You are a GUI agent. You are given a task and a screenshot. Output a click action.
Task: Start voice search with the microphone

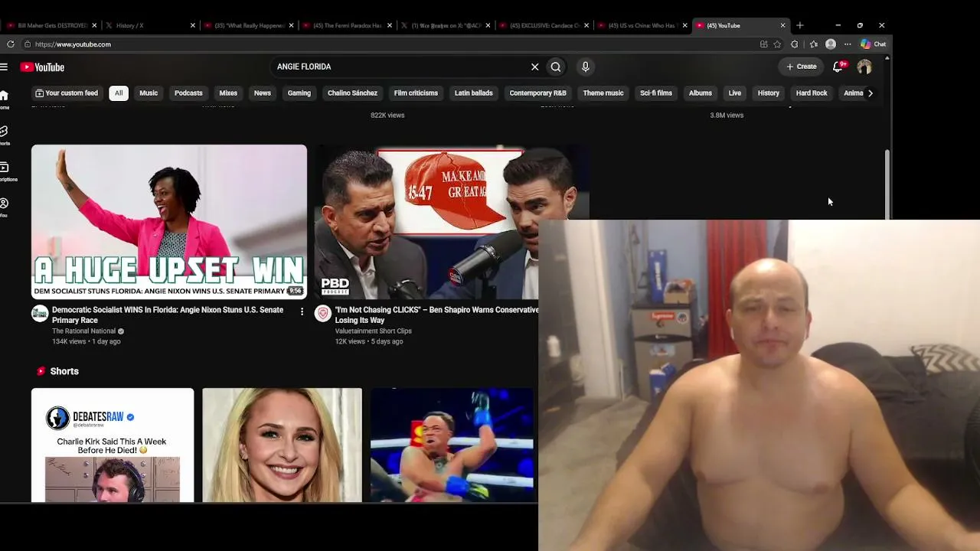pyautogui.click(x=586, y=67)
